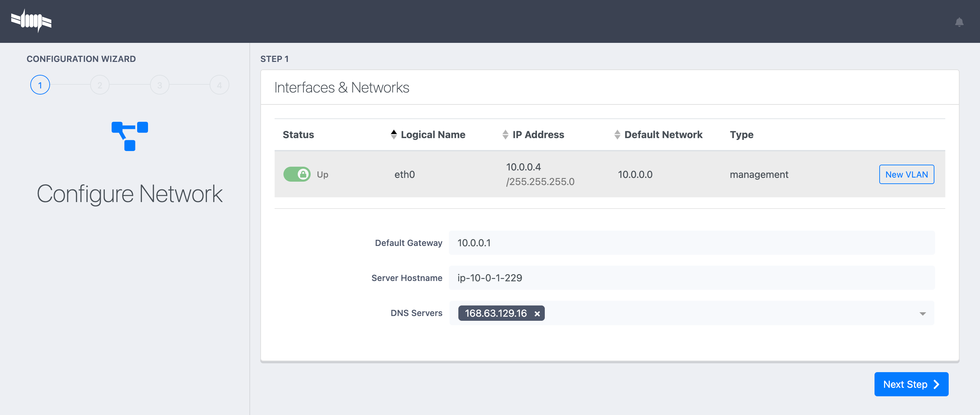Viewport: 980px width, 415px height.
Task: Go to wizard step 1 circle
Action: pos(40,85)
